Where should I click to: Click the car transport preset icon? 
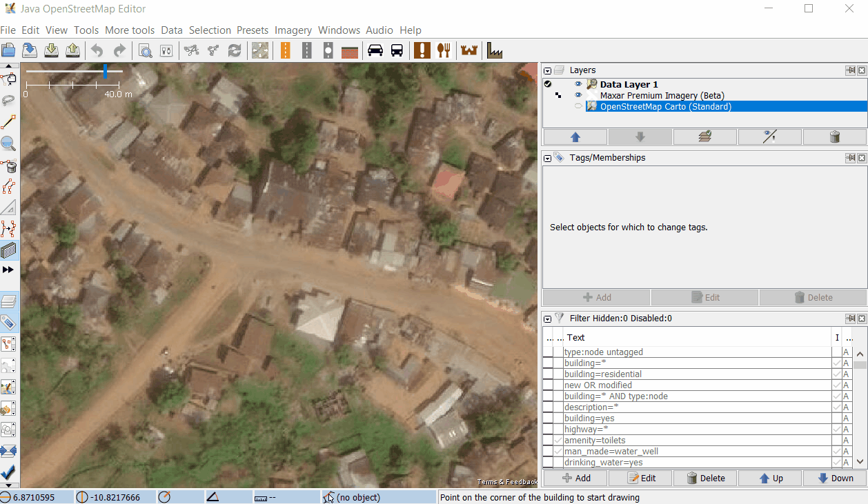[x=375, y=50]
